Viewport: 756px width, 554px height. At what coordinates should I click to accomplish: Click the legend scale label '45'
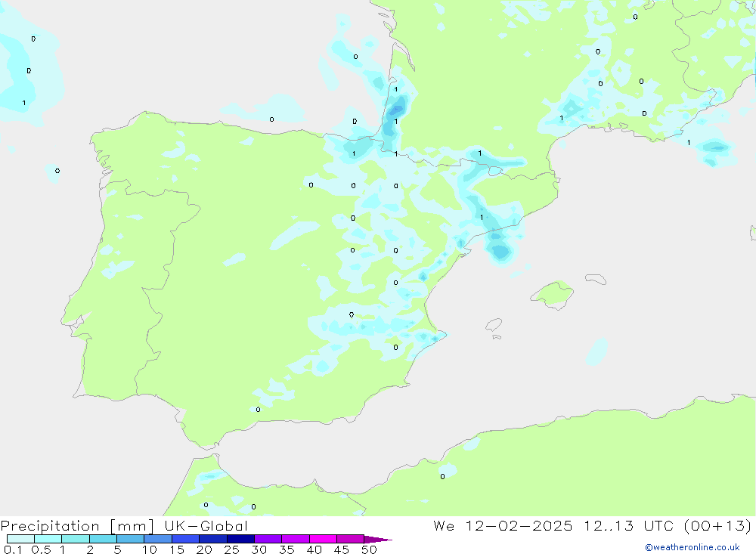(342, 549)
